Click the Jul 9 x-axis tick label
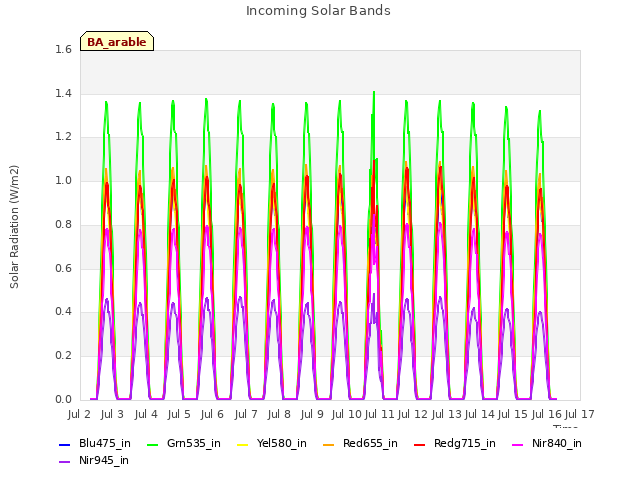The image size is (640, 480). (312, 414)
